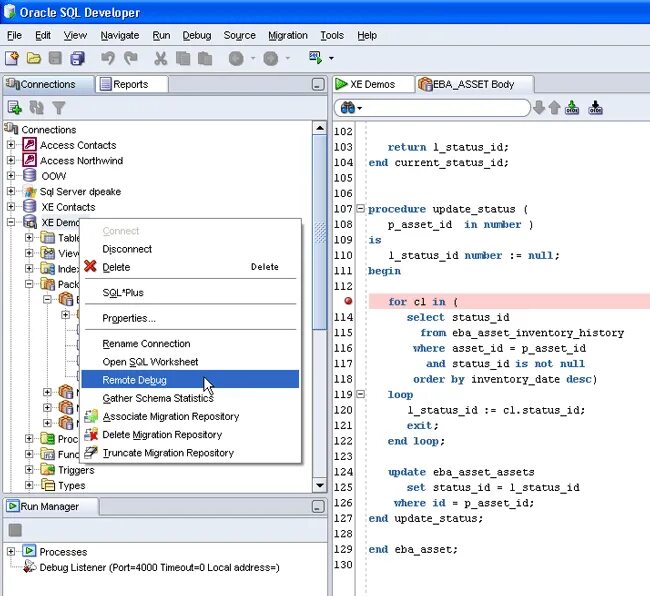Viewport: 650px width, 596px height.
Task: Click the binoculars Find icon in editor
Action: tap(347, 108)
